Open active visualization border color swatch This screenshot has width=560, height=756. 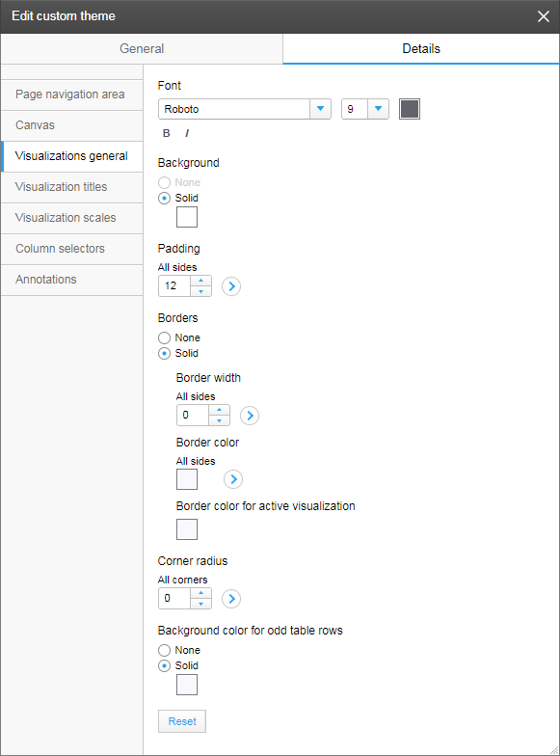(x=187, y=529)
